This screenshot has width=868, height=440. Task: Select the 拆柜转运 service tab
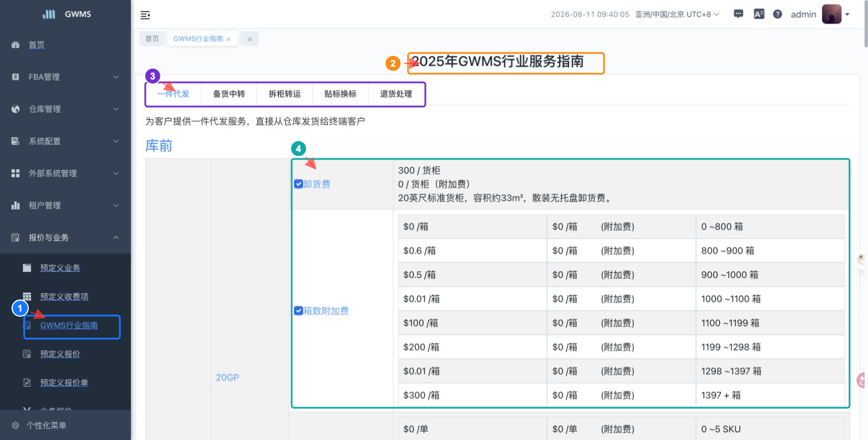(285, 94)
